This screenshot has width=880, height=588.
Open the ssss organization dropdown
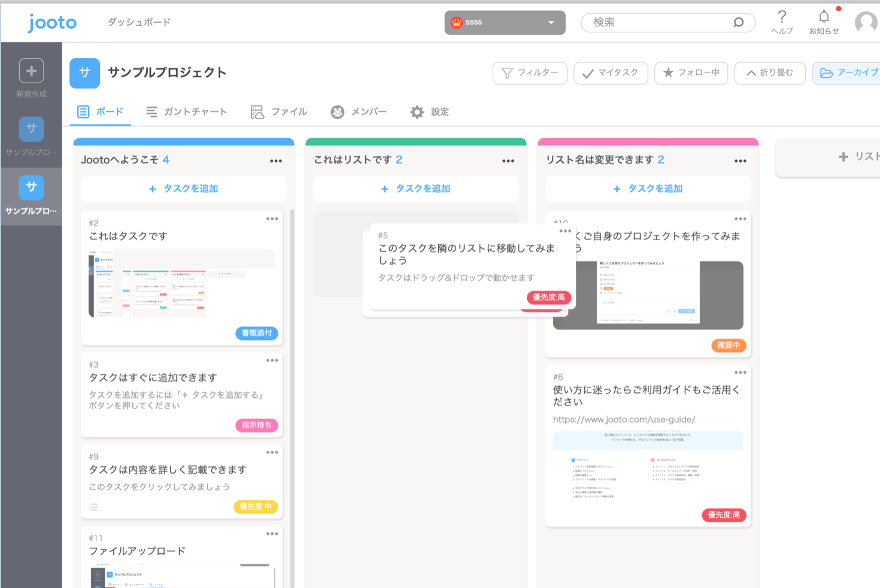[x=505, y=23]
